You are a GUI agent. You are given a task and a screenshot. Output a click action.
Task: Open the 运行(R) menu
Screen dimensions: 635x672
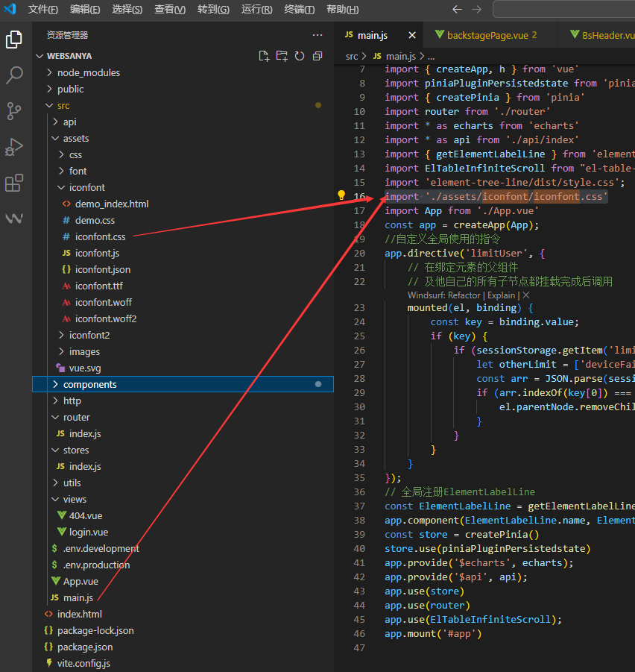click(256, 10)
